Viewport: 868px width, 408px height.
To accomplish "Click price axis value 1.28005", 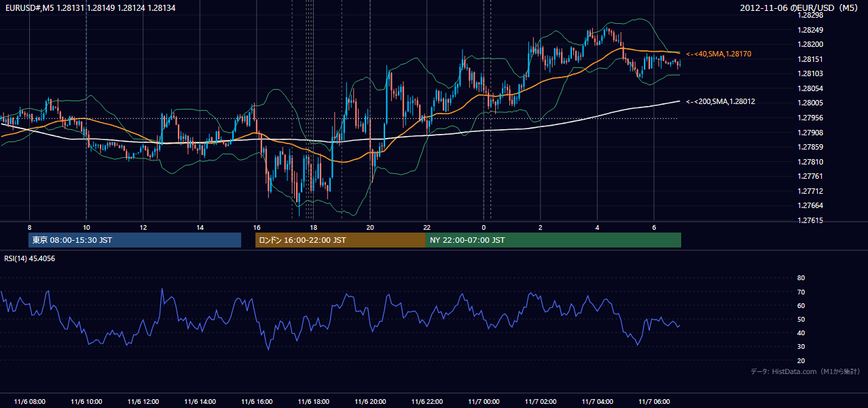I will tap(810, 103).
